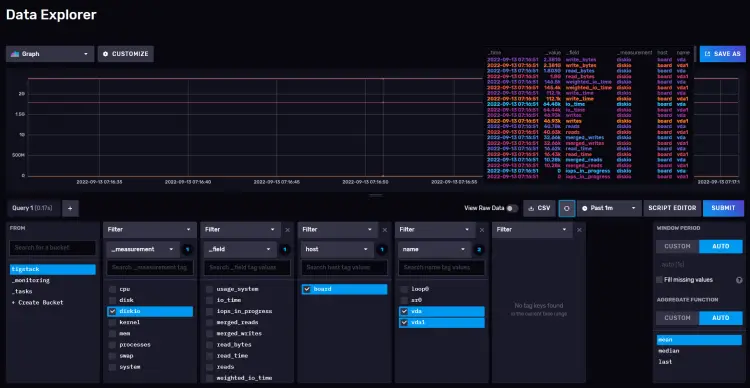Check the cpu measurement checkbox

(112, 289)
